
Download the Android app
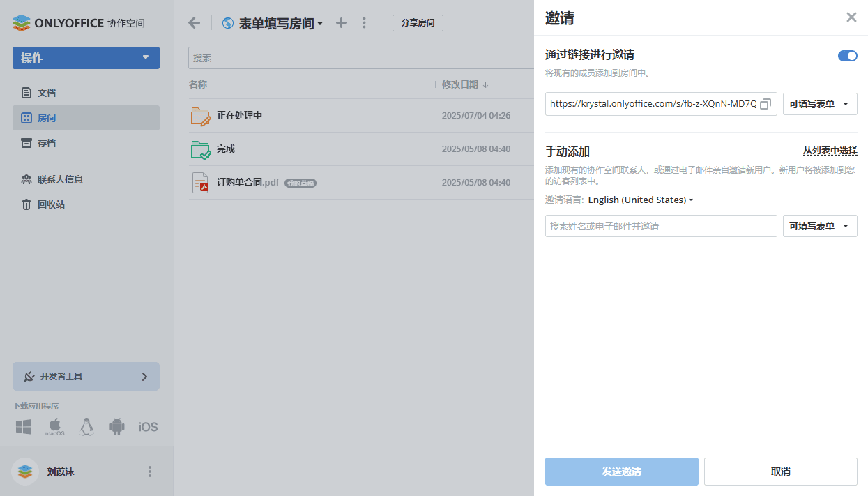coord(117,427)
